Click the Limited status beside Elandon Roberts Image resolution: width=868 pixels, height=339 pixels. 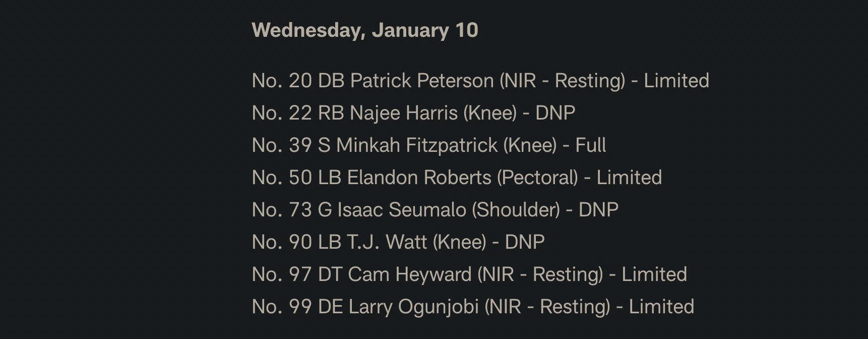coord(629,178)
